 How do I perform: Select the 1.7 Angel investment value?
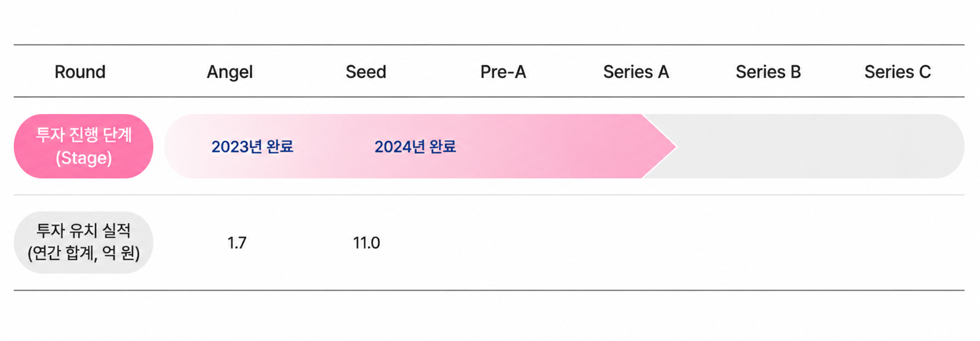237,243
